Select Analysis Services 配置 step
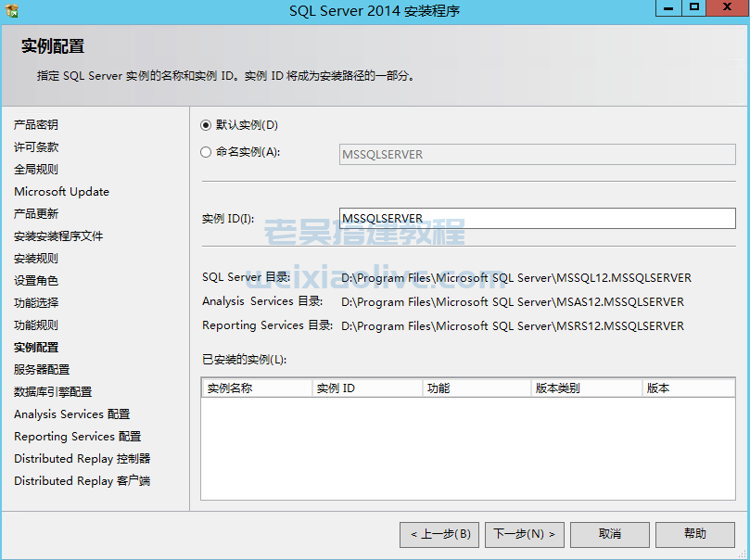The height and width of the screenshot is (560, 750). pos(71,414)
